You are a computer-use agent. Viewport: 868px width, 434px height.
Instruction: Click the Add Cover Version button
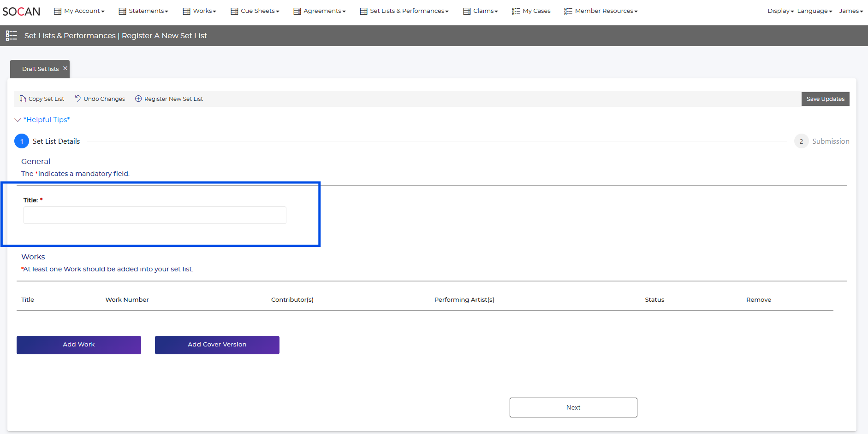tap(217, 345)
